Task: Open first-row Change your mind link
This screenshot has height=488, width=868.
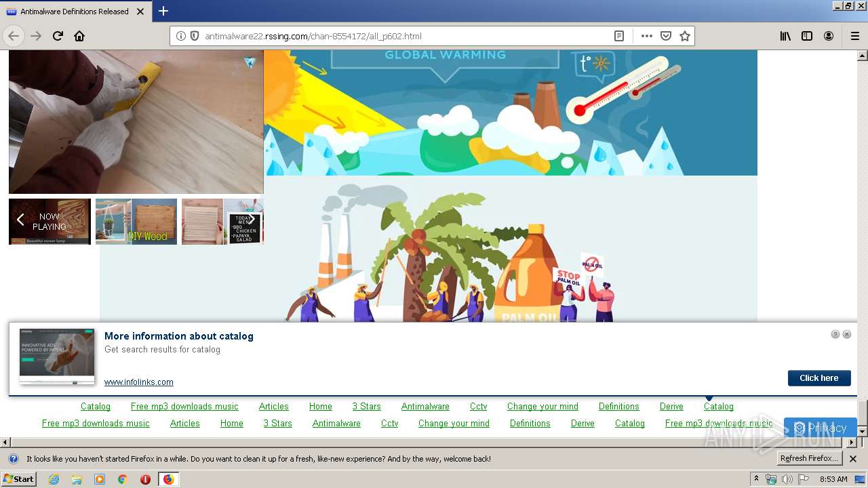Action: pos(542,407)
